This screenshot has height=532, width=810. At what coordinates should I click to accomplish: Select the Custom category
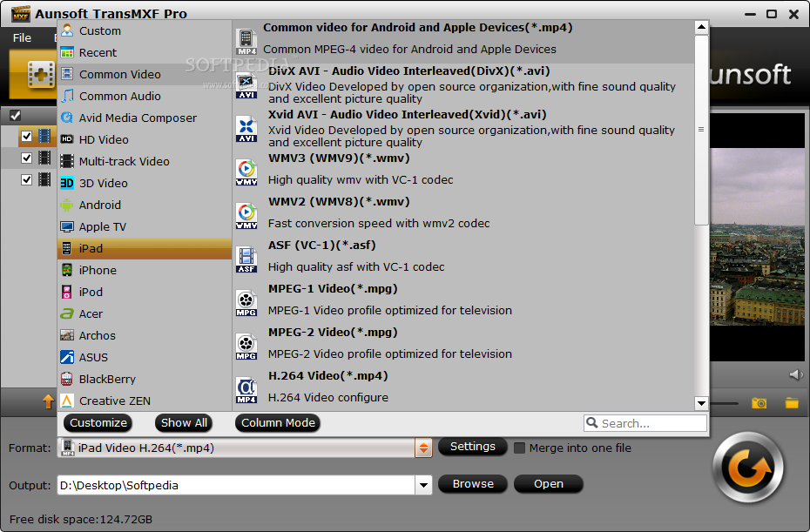[x=145, y=31]
